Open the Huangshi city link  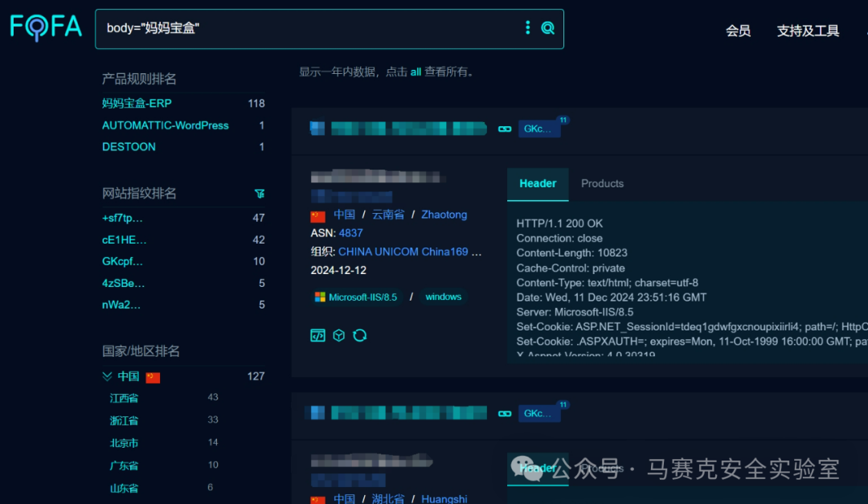pos(444,498)
